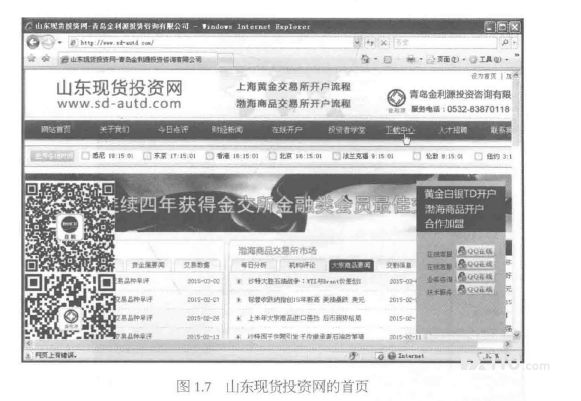Image resolution: width=581 pixels, height=401 pixels.
Task: Toggle the 北京 market time checkbox
Action: [x=273, y=156]
